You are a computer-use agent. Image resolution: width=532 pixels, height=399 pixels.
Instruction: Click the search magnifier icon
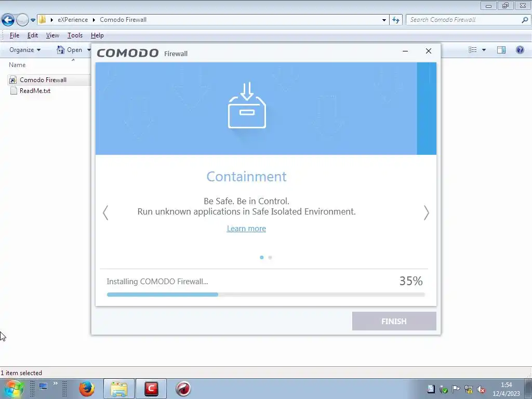(x=525, y=20)
